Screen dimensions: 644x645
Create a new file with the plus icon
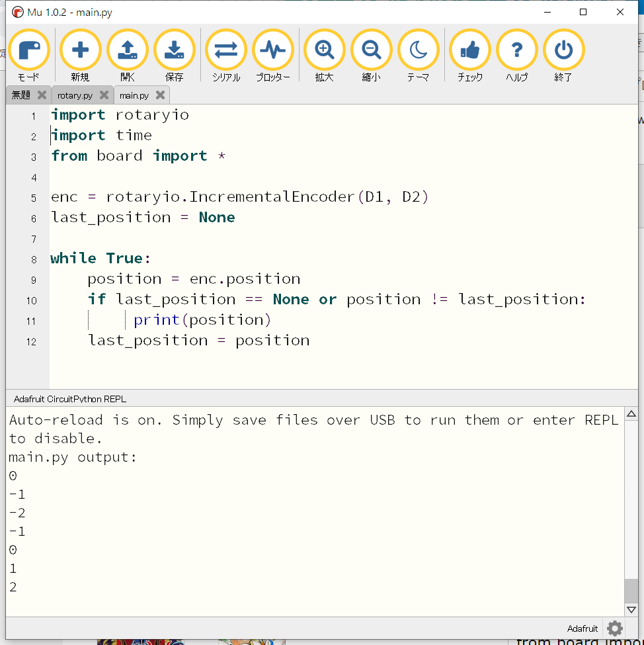click(x=80, y=51)
